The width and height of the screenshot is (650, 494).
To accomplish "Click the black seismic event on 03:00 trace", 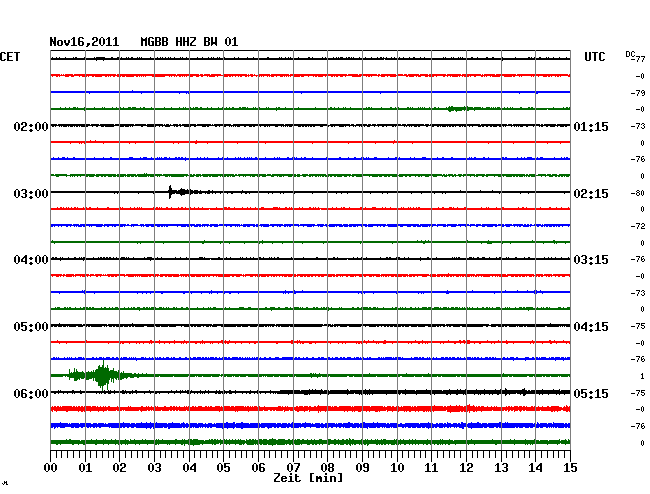I will 187,192.
